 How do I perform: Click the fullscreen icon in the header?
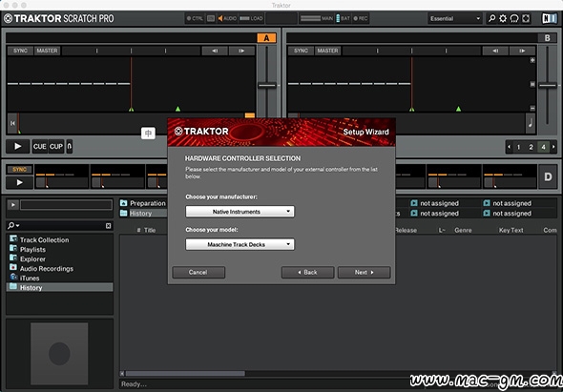[x=526, y=18]
